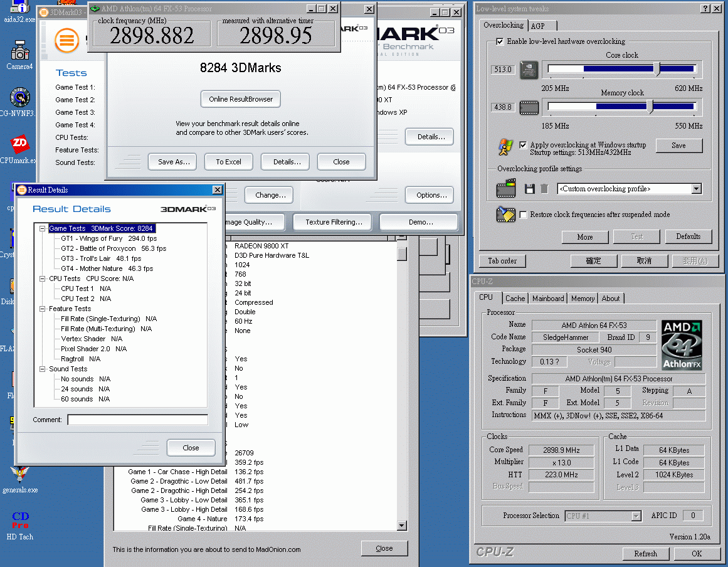The width and height of the screenshot is (728, 567).
Task: Refresh CPU-Z information
Action: tap(646, 554)
